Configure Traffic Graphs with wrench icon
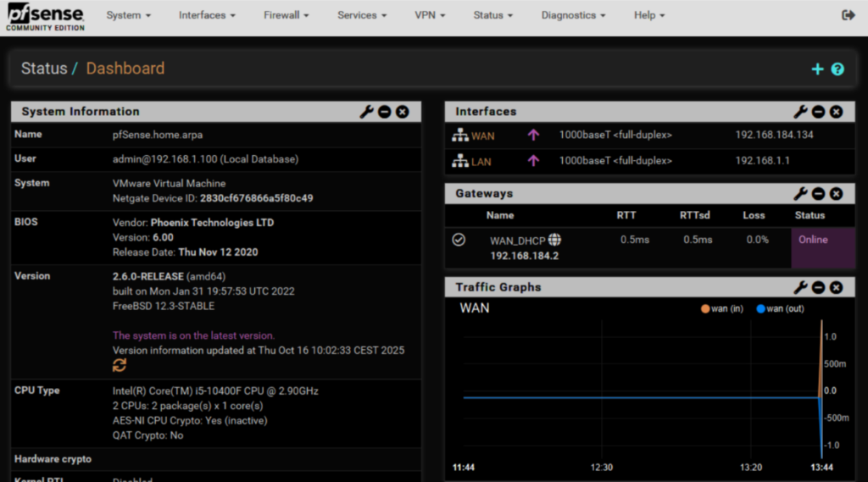 (x=800, y=287)
